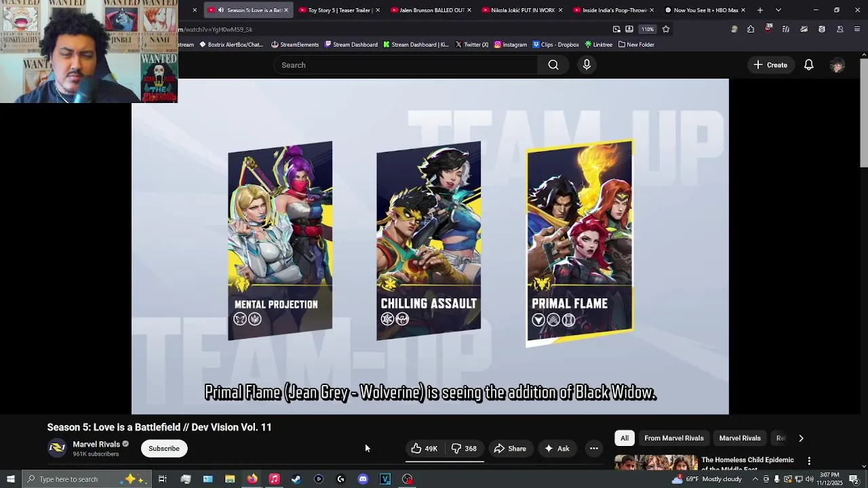This screenshot has height=488, width=868.
Task: Mute the playing Season 5 tab audio icon
Action: point(221,10)
